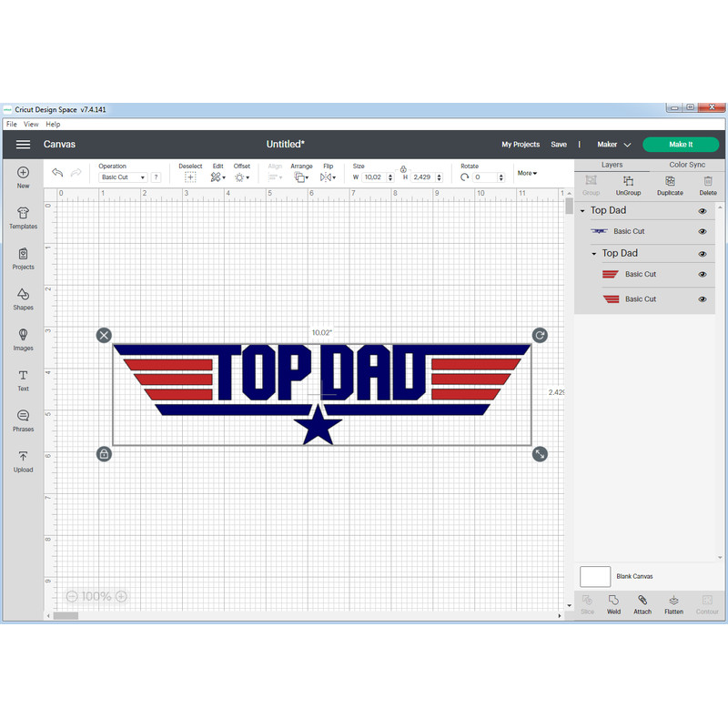728x728 pixels.
Task: Add Text using the Text tool
Action: click(x=23, y=379)
